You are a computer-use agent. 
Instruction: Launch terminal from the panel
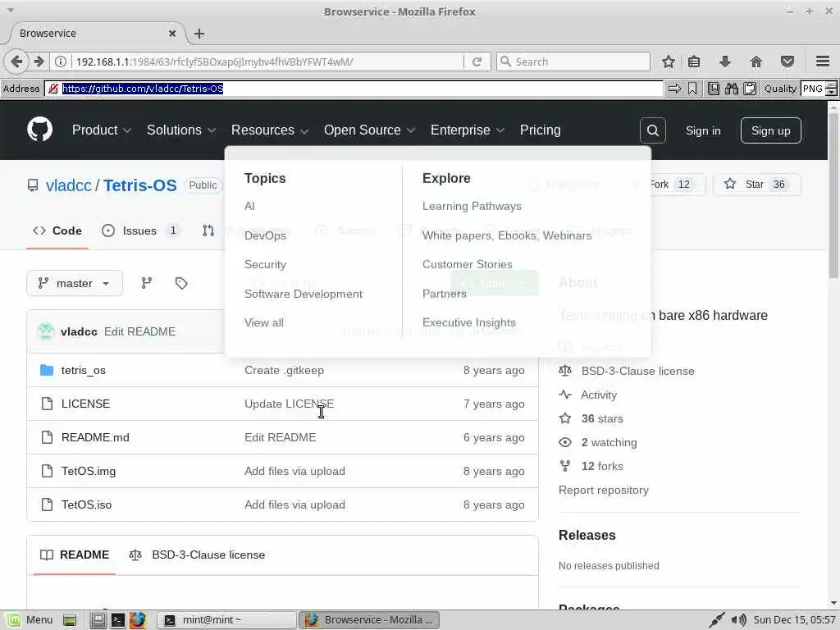(118, 620)
